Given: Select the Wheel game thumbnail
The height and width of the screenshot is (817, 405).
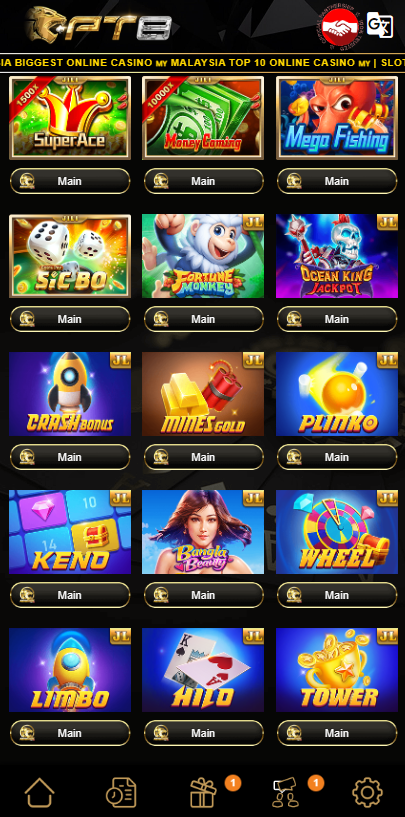Looking at the screenshot, I should click(x=337, y=532).
